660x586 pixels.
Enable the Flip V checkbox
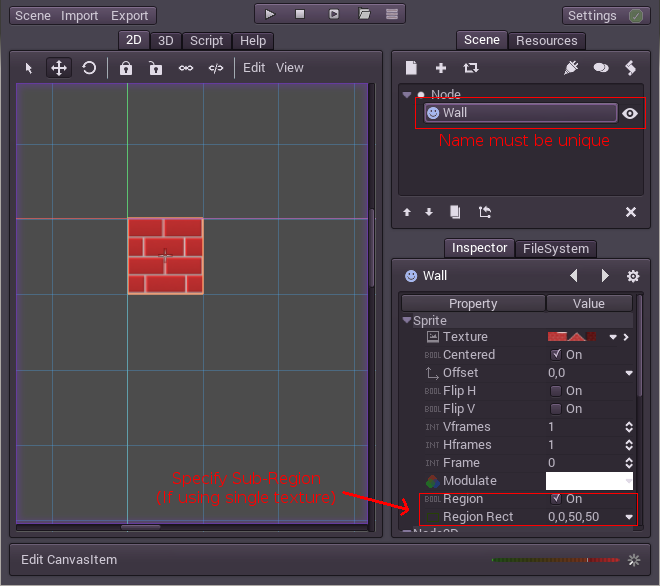[x=556, y=409]
